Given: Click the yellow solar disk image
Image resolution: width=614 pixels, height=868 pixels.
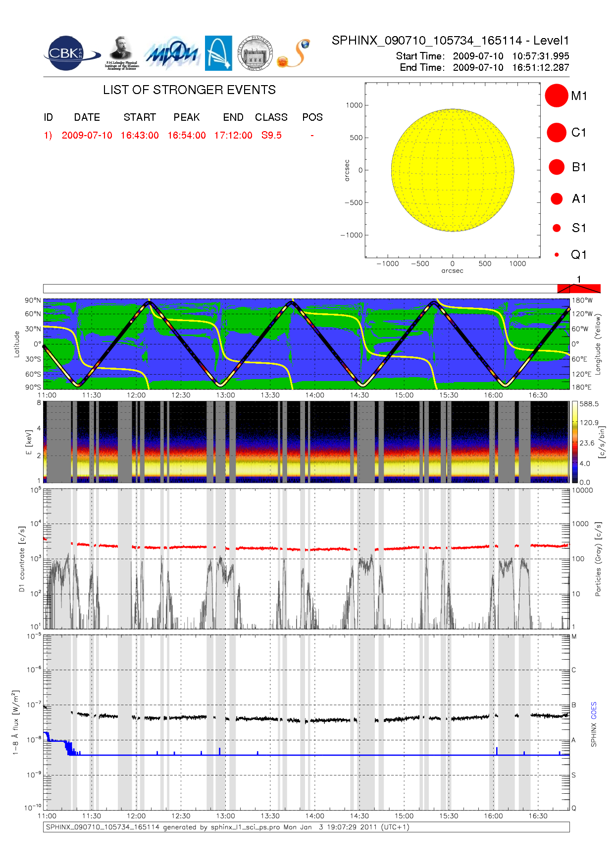Looking at the screenshot, I should pyautogui.click(x=453, y=170).
